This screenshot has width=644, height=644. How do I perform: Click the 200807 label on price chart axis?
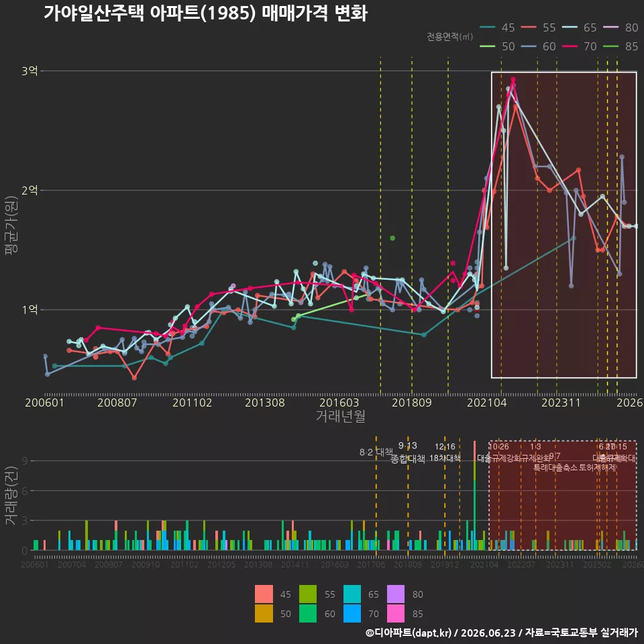pyautogui.click(x=117, y=402)
